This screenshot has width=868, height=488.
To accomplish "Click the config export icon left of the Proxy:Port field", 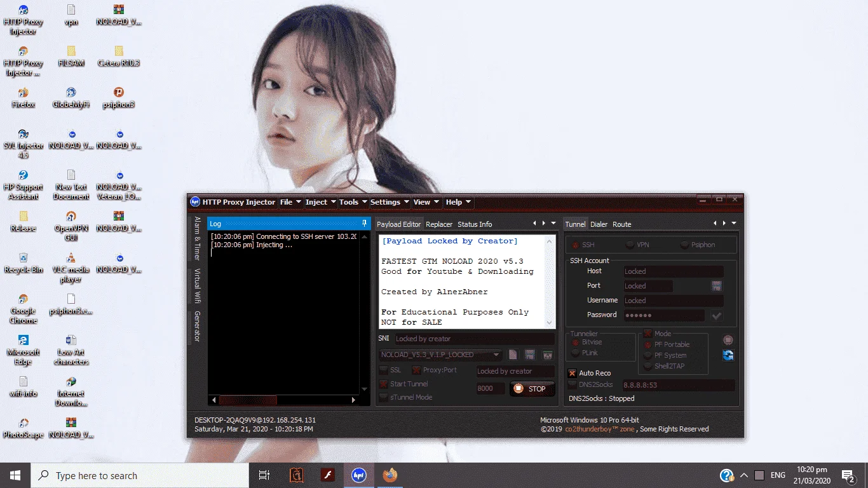I will [547, 355].
